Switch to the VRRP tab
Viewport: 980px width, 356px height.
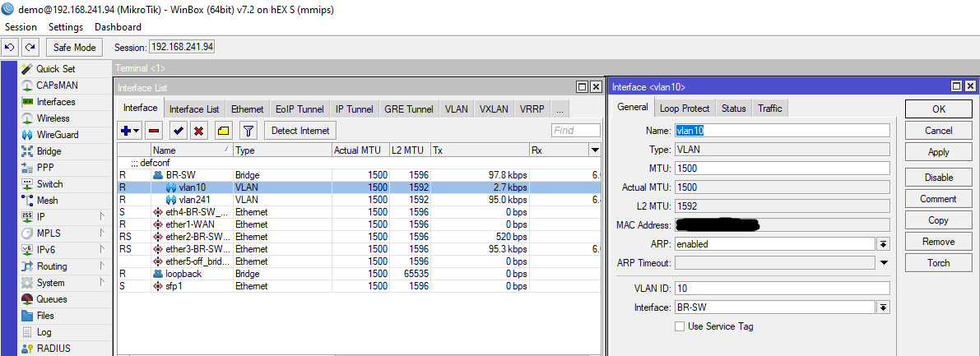[x=532, y=109]
